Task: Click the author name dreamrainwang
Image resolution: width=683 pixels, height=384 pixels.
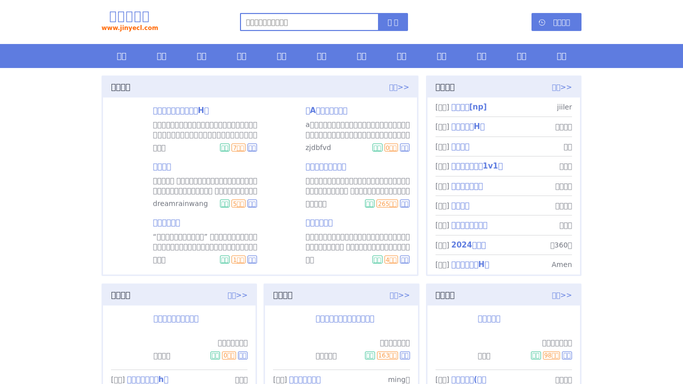Action: click(180, 204)
